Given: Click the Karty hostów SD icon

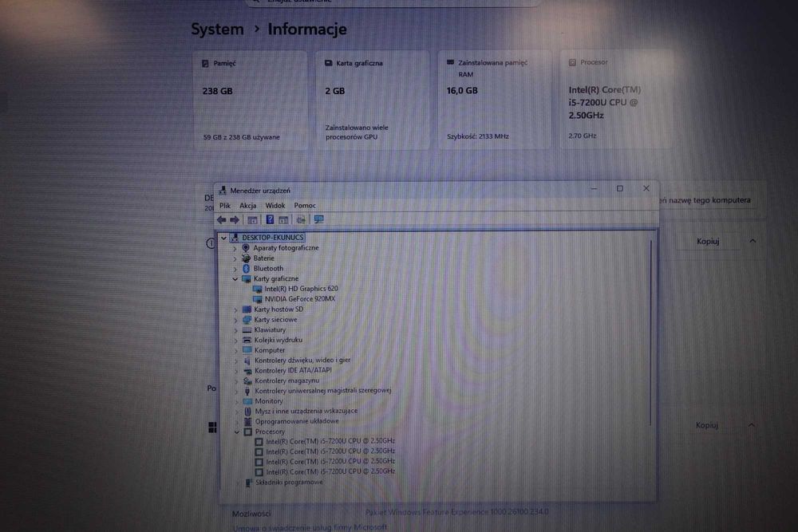Looking at the screenshot, I should point(247,309).
